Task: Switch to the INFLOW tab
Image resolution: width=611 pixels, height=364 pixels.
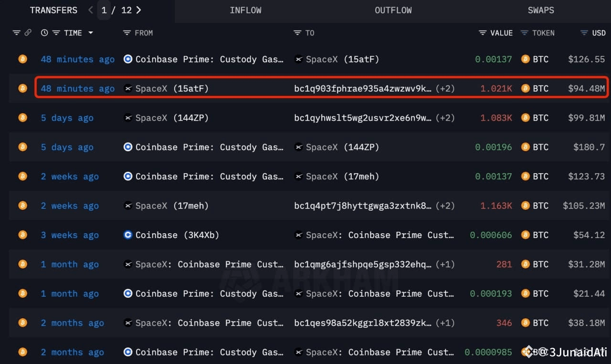Action: pyautogui.click(x=245, y=10)
